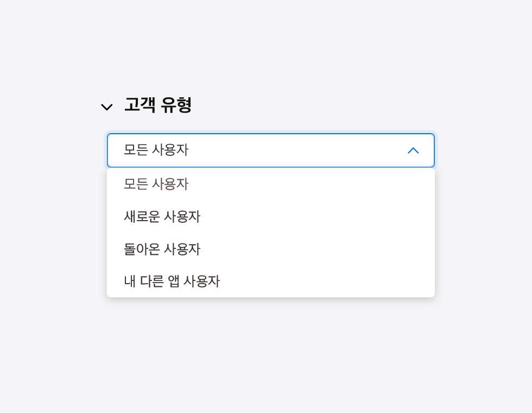This screenshot has width=532, height=413.
Task: Hide the 고객 유형 filter section
Action: coord(107,107)
